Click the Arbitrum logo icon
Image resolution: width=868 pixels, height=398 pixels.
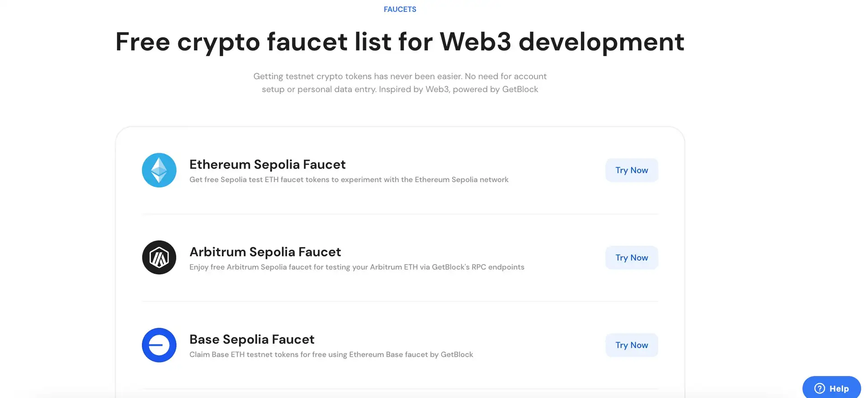click(159, 258)
